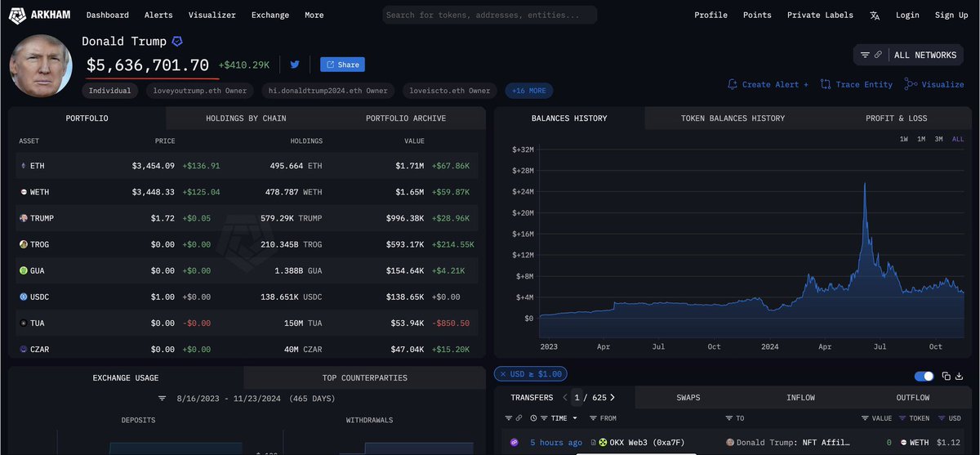Select the 3M chart range

[x=939, y=139]
